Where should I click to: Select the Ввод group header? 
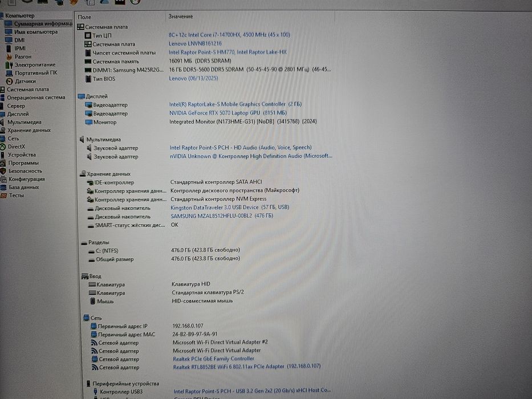pos(91,276)
